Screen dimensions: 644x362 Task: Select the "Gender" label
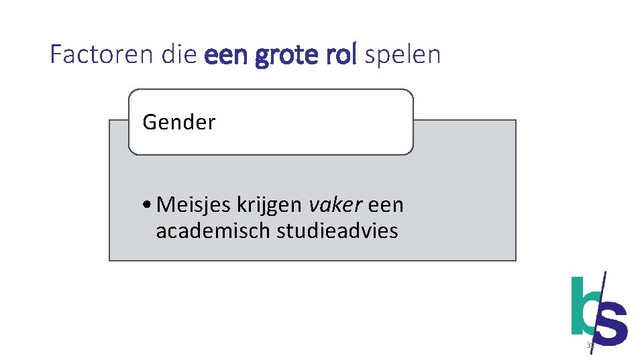(179, 123)
